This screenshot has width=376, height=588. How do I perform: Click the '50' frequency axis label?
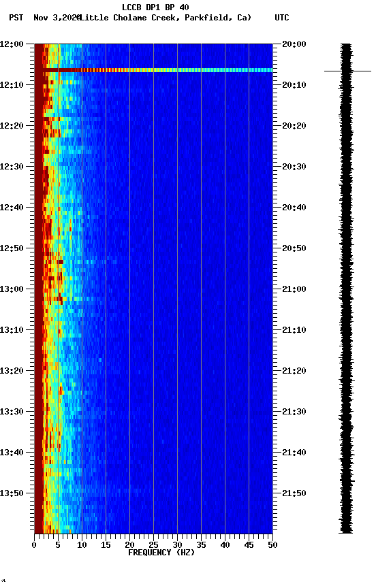click(272, 545)
